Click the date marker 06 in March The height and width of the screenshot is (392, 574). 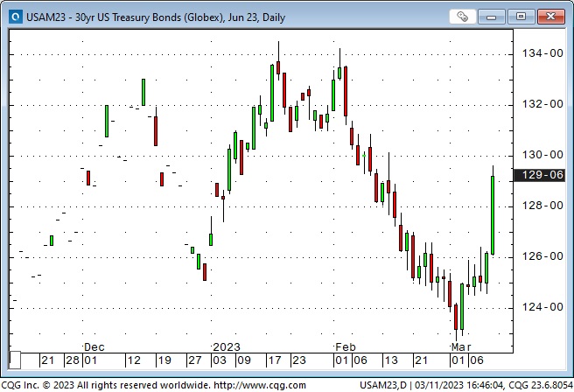pyautogui.click(x=477, y=360)
